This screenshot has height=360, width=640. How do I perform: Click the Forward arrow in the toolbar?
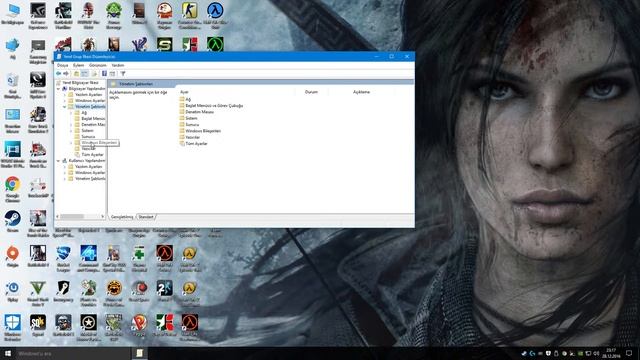click(66, 73)
